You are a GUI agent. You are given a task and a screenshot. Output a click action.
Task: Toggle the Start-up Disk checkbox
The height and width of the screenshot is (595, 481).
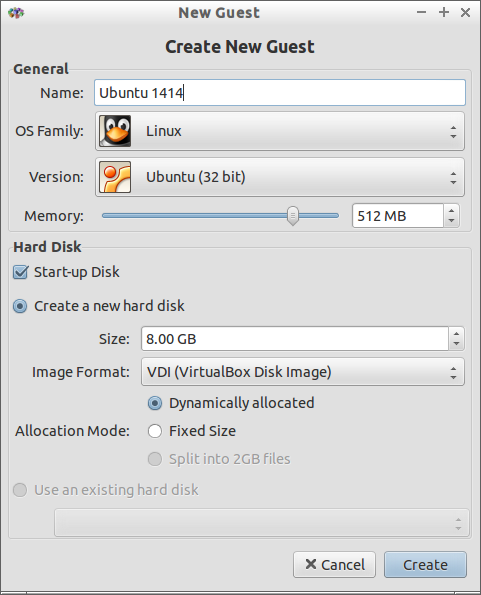[x=20, y=272]
